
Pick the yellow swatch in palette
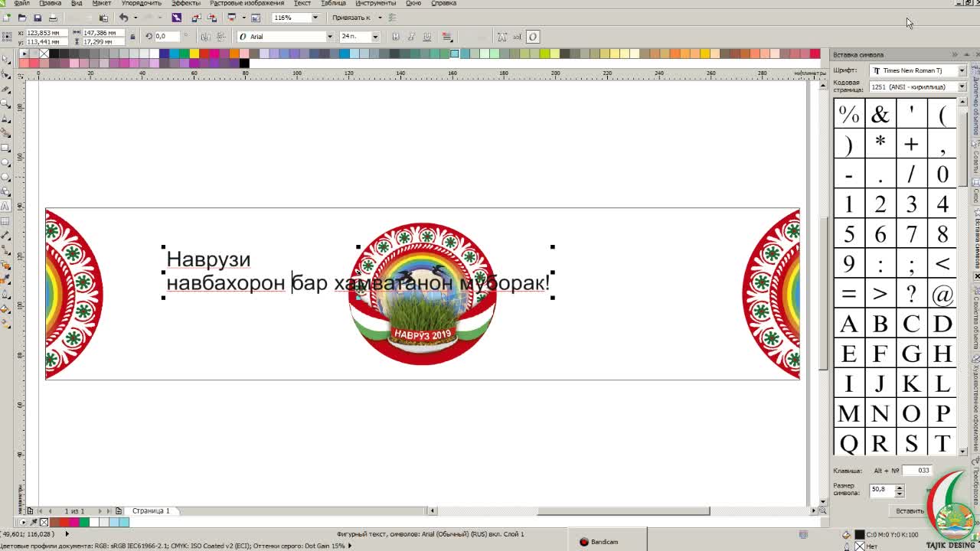[193, 54]
